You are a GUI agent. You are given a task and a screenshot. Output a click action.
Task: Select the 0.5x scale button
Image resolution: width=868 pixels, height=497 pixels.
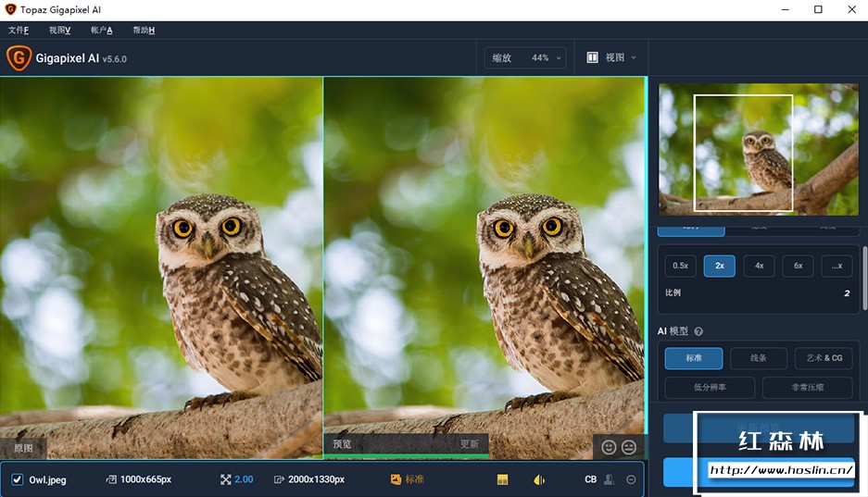[680, 266]
